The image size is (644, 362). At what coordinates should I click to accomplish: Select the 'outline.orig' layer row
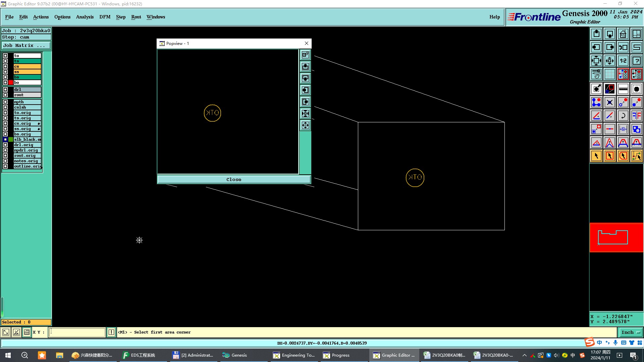coord(27,166)
